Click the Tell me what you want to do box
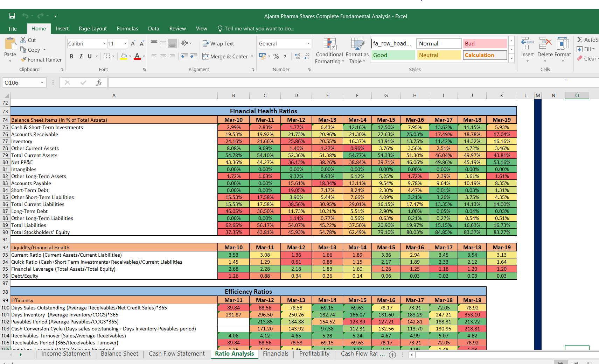 coord(256,29)
